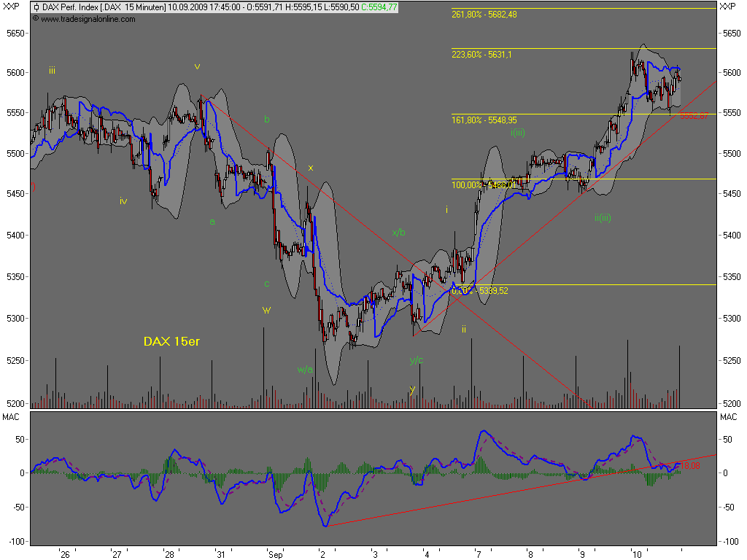747x560 pixels.
Task: Select the 223,60% - 5631,1 Fibonacci label
Action: [x=481, y=54]
